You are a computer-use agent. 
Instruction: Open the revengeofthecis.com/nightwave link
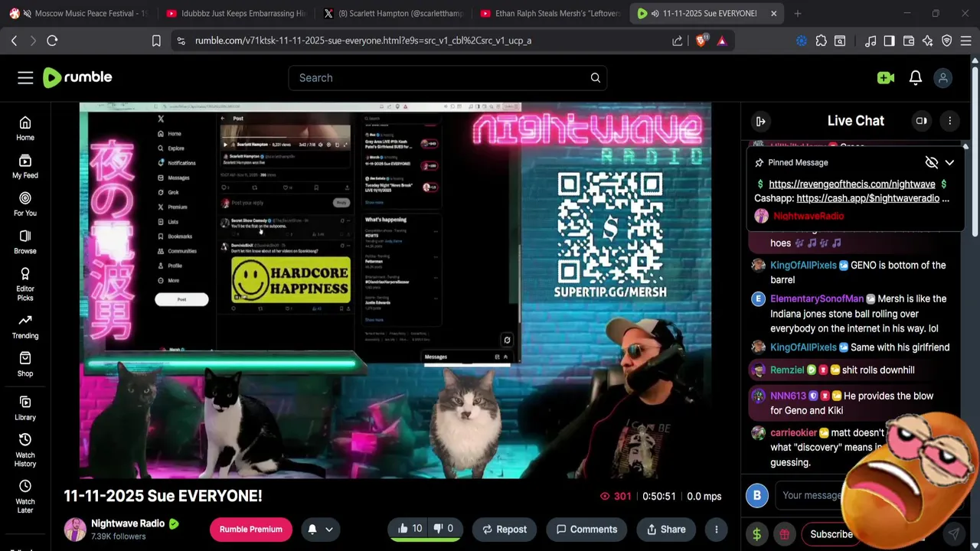[851, 184]
